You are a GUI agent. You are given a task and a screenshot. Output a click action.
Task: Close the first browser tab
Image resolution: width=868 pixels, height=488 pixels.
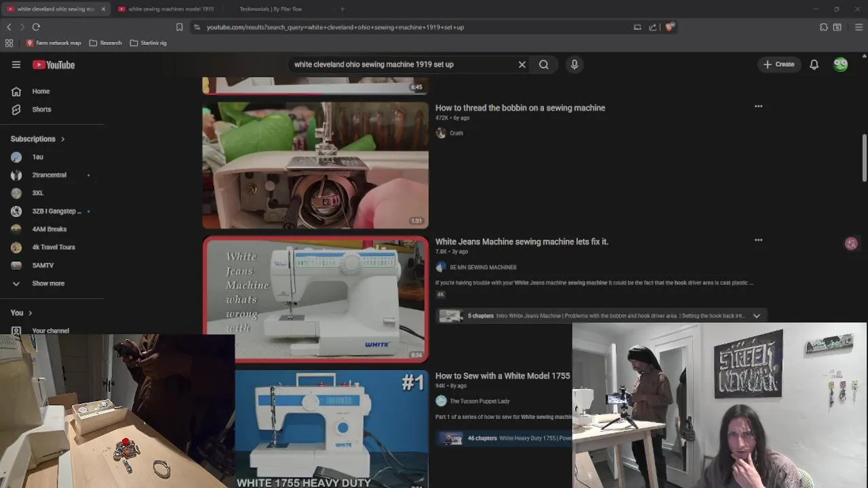coord(103,9)
